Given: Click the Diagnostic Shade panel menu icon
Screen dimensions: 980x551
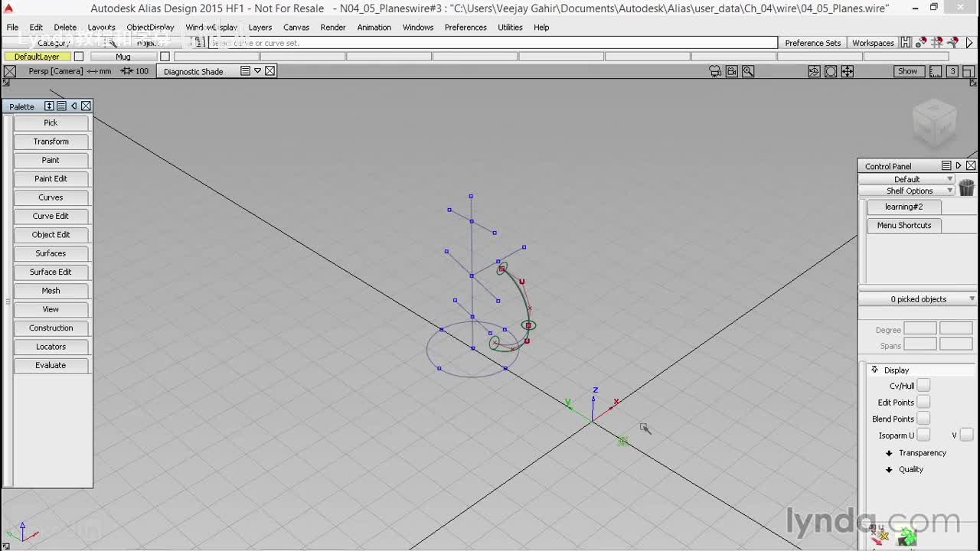Looking at the screenshot, I should 245,71.
